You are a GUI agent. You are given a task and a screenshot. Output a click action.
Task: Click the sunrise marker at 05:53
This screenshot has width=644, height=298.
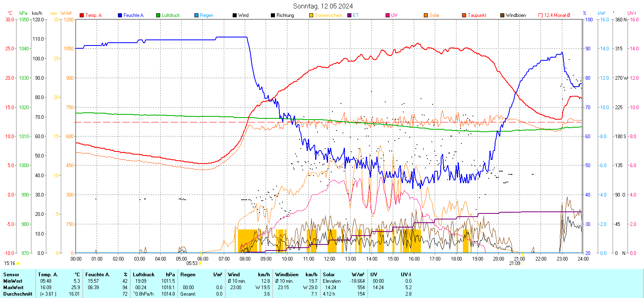(200, 263)
